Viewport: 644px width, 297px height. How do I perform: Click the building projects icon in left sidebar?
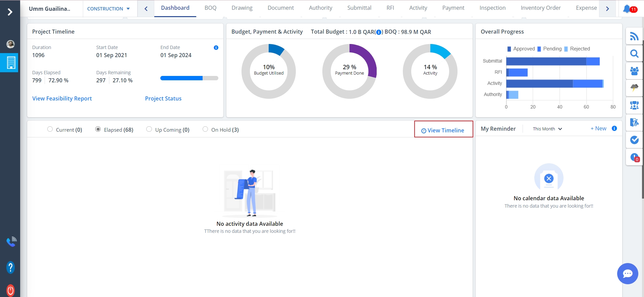click(11, 62)
